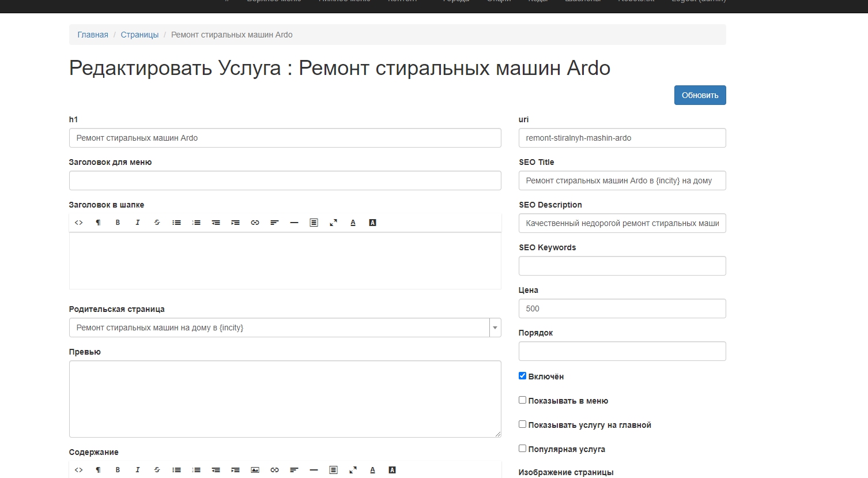Viewport: 868px width, 478px height.
Task: Open text alignment in Заголовок в шапке editor
Action: click(275, 223)
